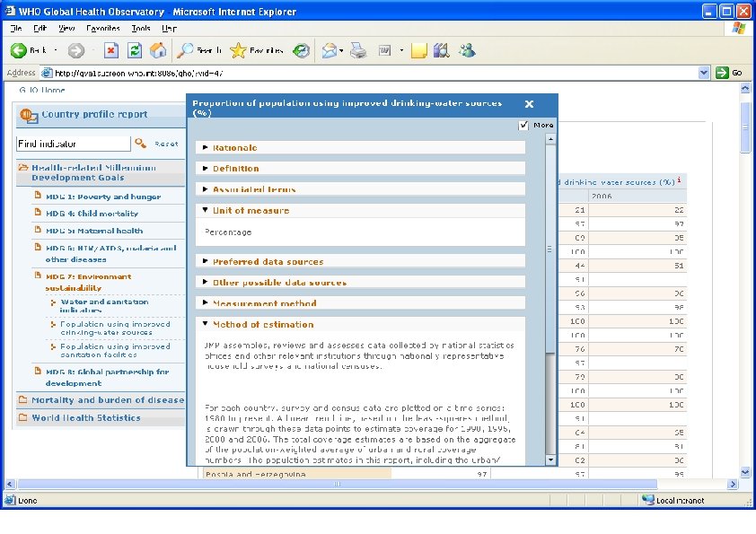Click folder icon beside Mortality and burden of disease
756x534 pixels.
22,399
